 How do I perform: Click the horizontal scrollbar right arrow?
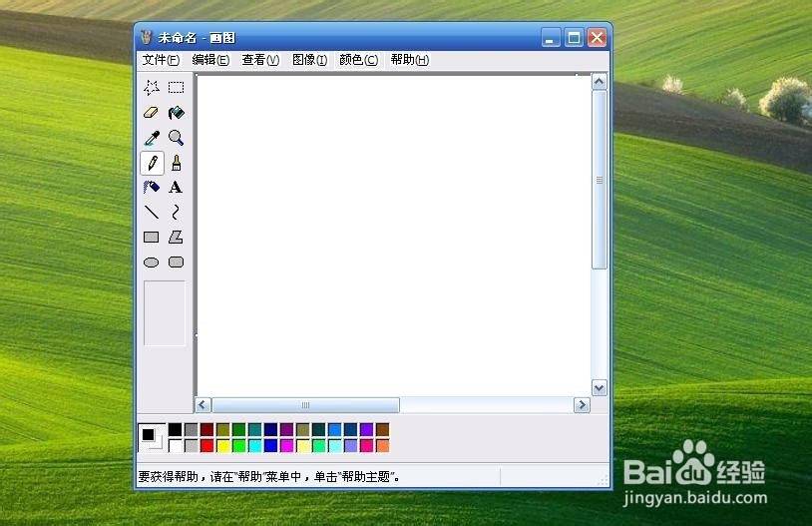583,405
